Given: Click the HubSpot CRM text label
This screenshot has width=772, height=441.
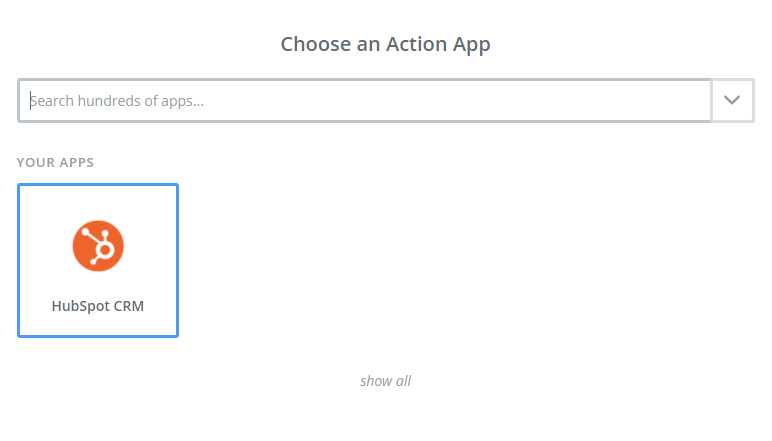Looking at the screenshot, I should click(x=98, y=306).
